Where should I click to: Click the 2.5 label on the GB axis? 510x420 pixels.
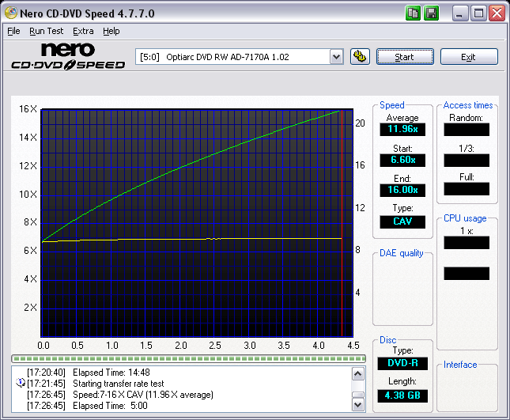(x=214, y=345)
